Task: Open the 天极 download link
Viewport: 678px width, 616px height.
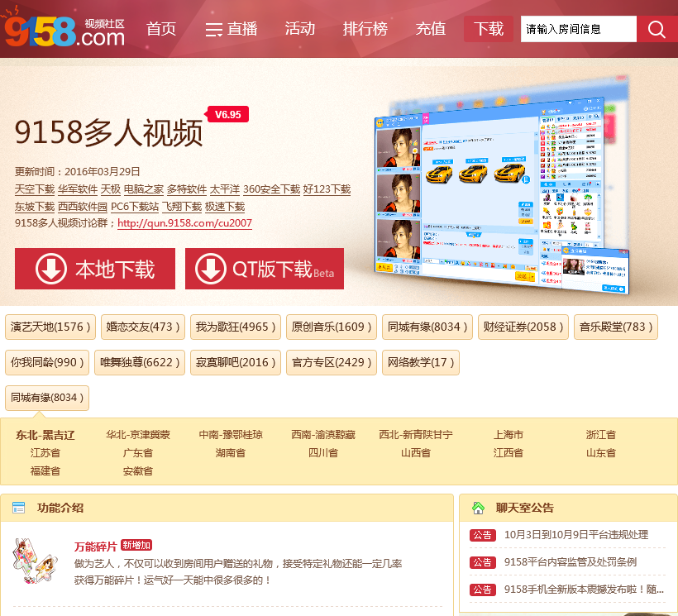Action: point(111,189)
